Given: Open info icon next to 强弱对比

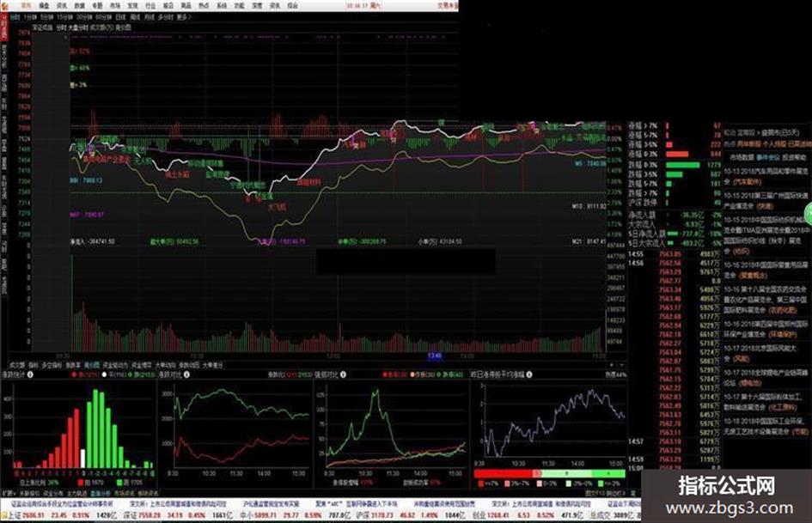Looking at the screenshot, I should 343,374.
